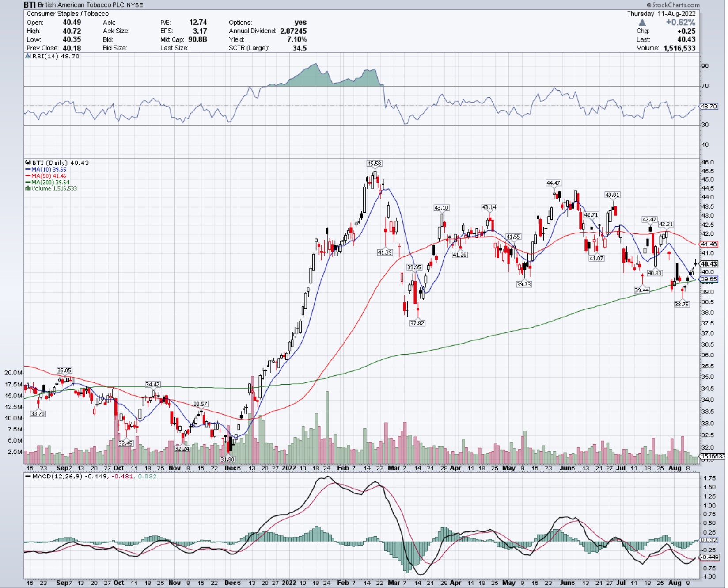Click the Open 40.49 value
Viewport: 728px width, 588px height.
(x=72, y=22)
